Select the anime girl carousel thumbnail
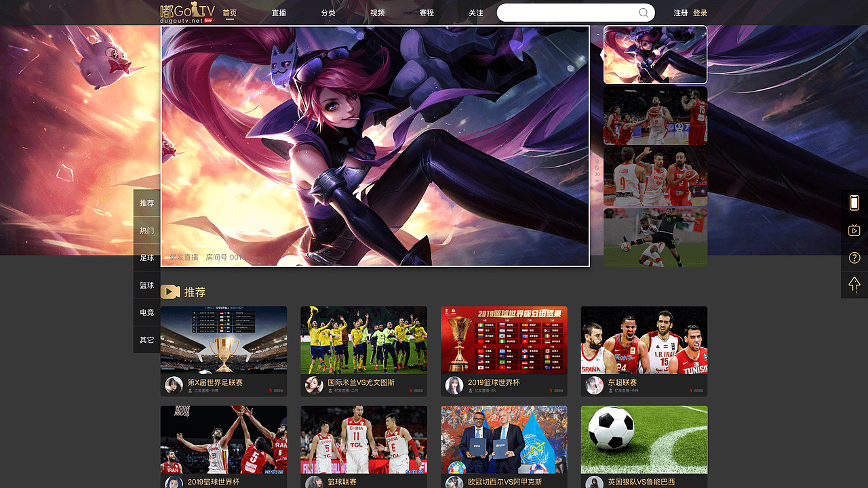The width and height of the screenshot is (868, 488). [x=655, y=55]
